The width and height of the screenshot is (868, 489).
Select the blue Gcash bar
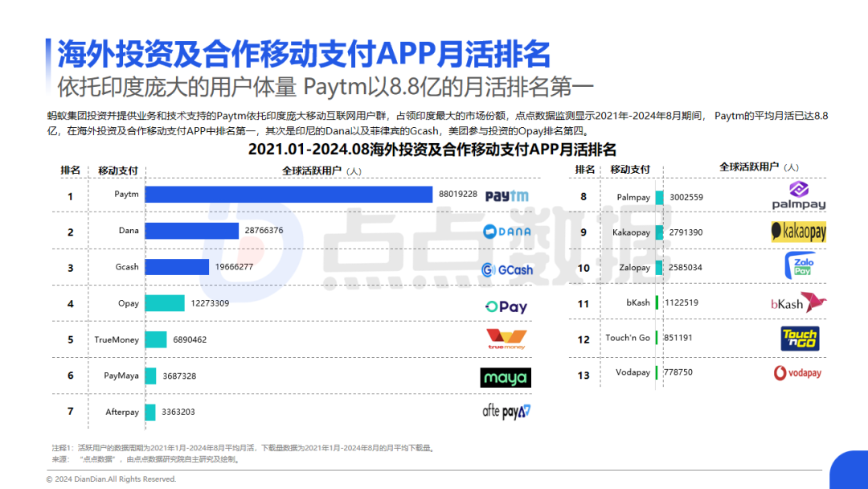pos(177,267)
